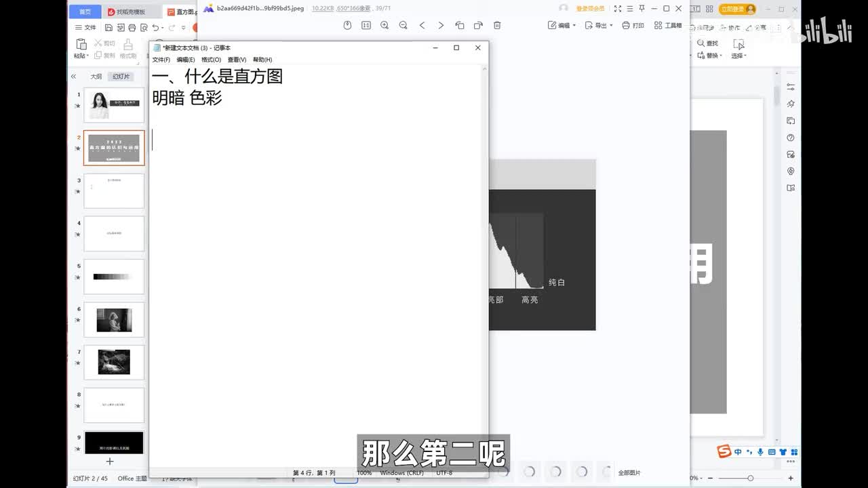Delete the current image with trash icon
Viewport: 868px width, 488px height.
coord(497,25)
